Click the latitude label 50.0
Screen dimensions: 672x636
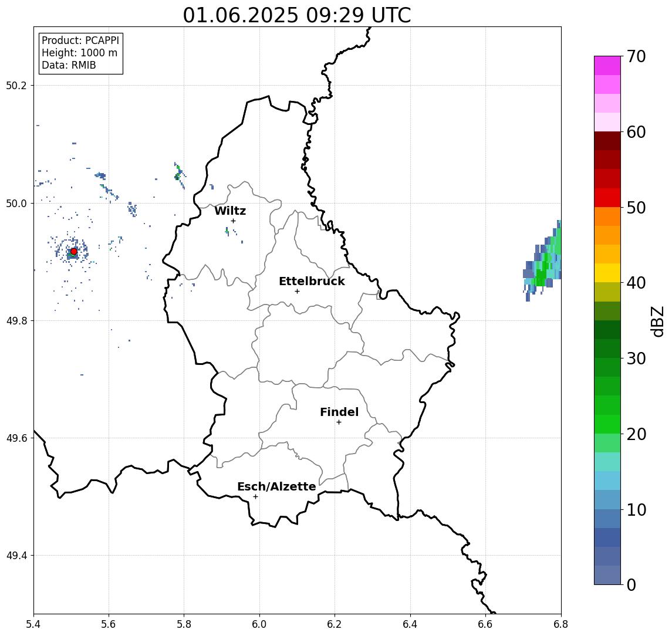click(x=16, y=203)
